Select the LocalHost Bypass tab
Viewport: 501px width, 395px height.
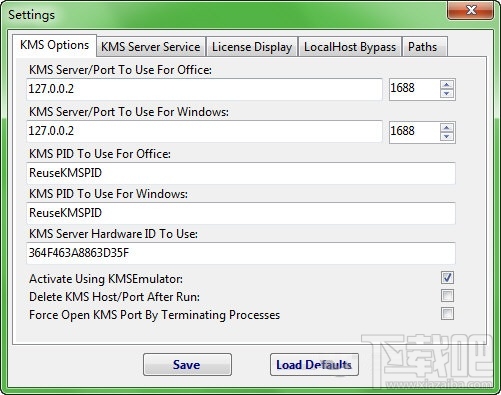[x=350, y=47]
